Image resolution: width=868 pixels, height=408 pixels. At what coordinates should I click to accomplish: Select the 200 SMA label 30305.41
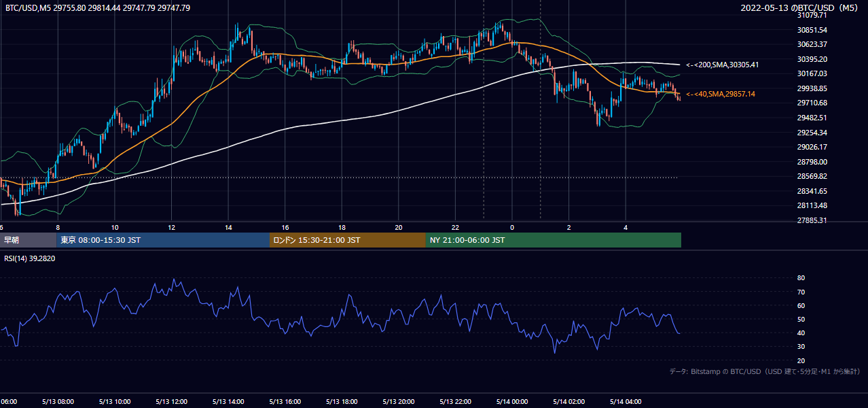coord(722,65)
